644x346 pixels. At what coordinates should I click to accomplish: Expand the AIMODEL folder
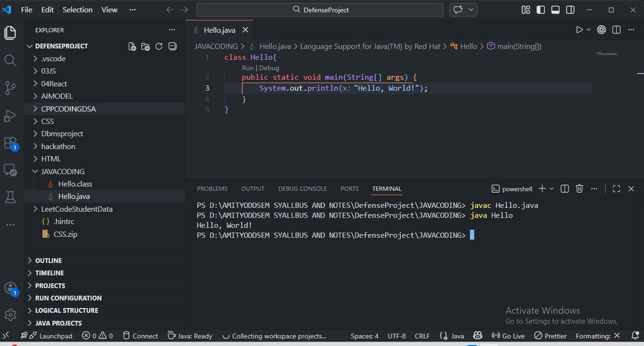click(x=105, y=96)
